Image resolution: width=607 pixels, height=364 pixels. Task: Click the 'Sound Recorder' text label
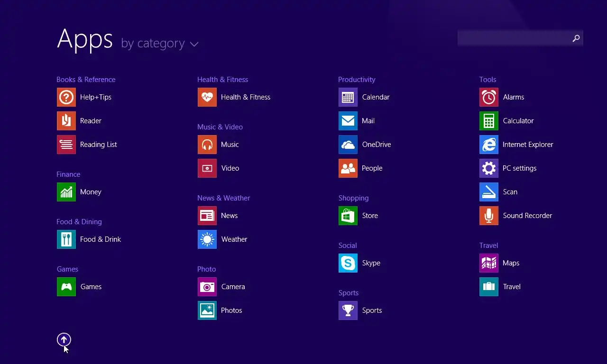click(x=527, y=216)
